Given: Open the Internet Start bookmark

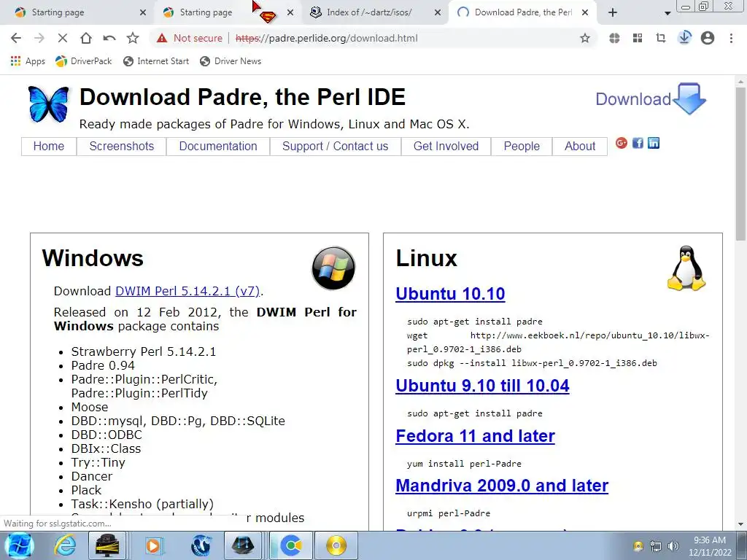Looking at the screenshot, I should pyautogui.click(x=156, y=61).
